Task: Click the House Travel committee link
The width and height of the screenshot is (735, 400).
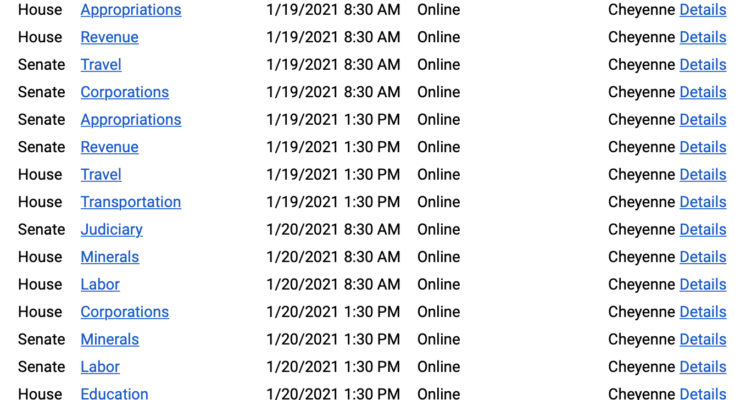Action: (x=101, y=175)
